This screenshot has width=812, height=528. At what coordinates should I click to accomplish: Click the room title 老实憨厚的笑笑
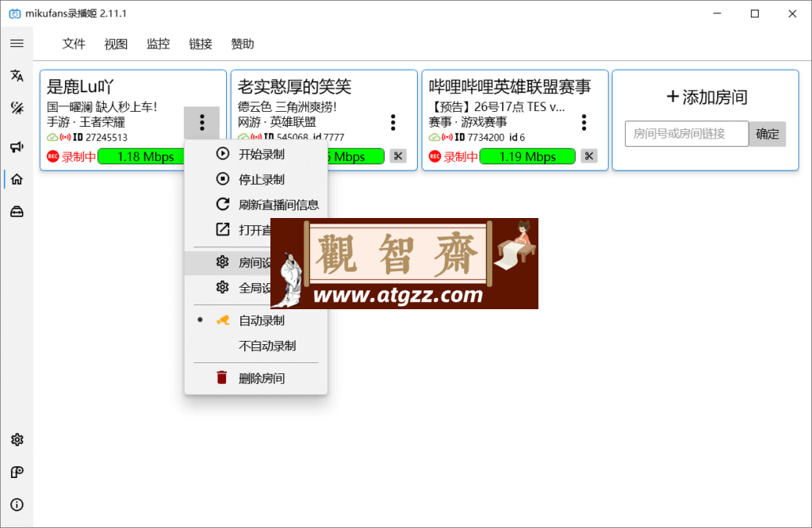point(294,86)
